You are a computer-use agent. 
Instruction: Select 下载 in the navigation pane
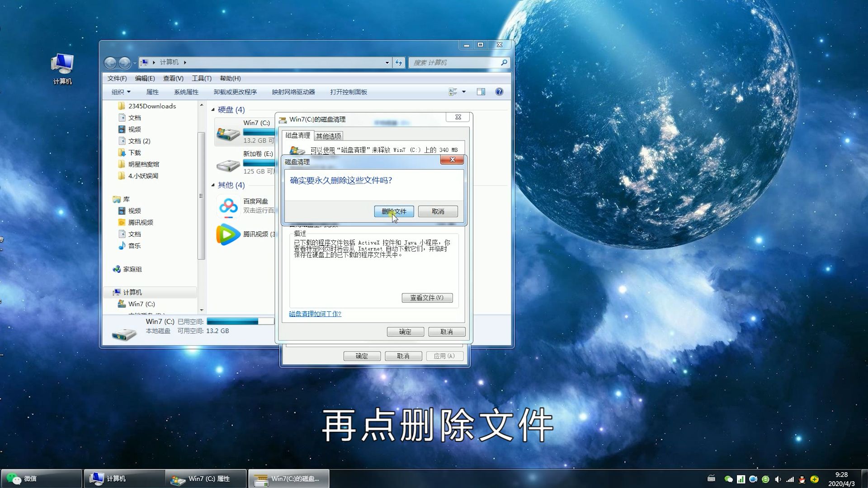coord(134,153)
